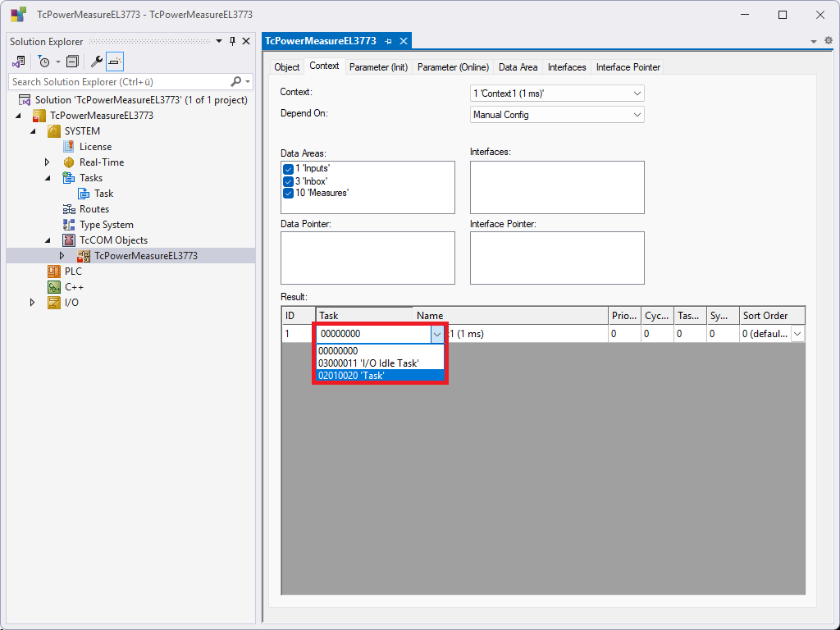Expand the Real-Time tree node

click(47, 162)
